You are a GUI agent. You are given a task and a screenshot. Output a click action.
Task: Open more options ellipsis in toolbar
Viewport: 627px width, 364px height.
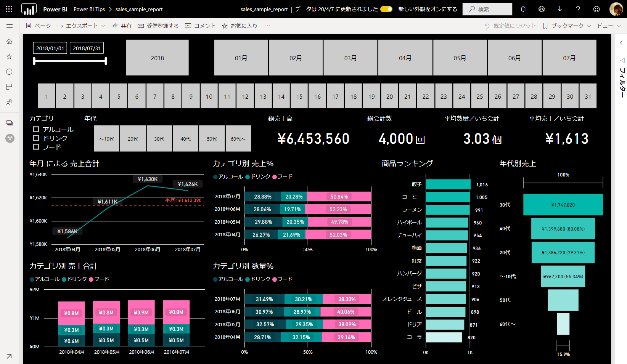[x=267, y=26]
